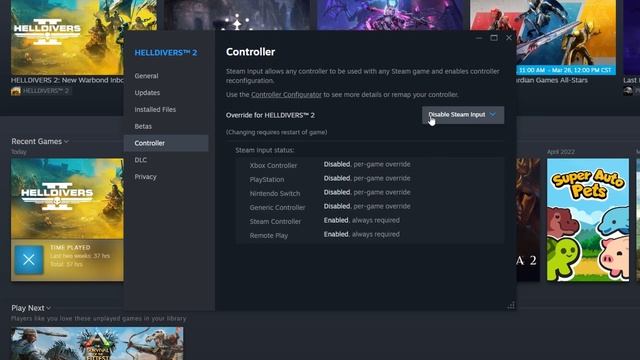Open the General settings tab

coord(146,76)
